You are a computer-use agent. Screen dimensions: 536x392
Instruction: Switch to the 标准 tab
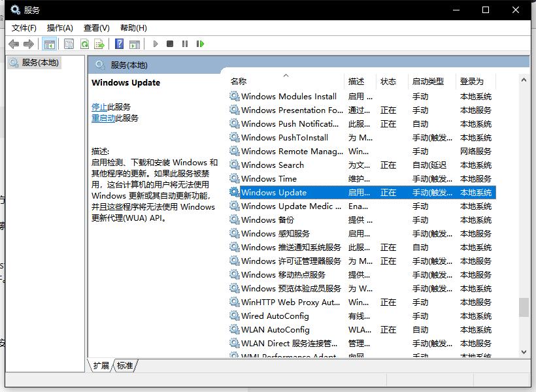click(x=125, y=366)
